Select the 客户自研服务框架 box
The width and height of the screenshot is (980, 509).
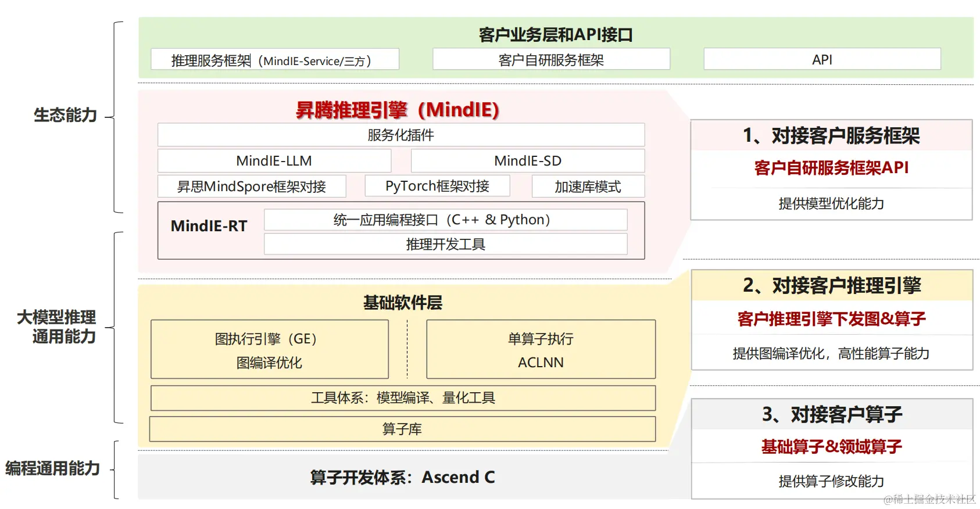551,59
